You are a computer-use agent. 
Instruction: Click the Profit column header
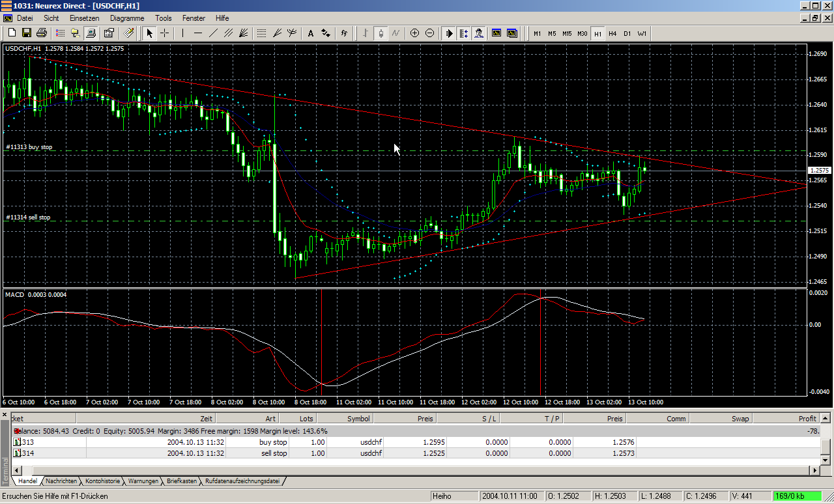807,419
